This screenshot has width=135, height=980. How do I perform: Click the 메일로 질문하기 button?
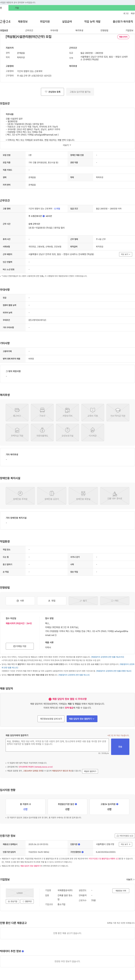click(x=90, y=771)
